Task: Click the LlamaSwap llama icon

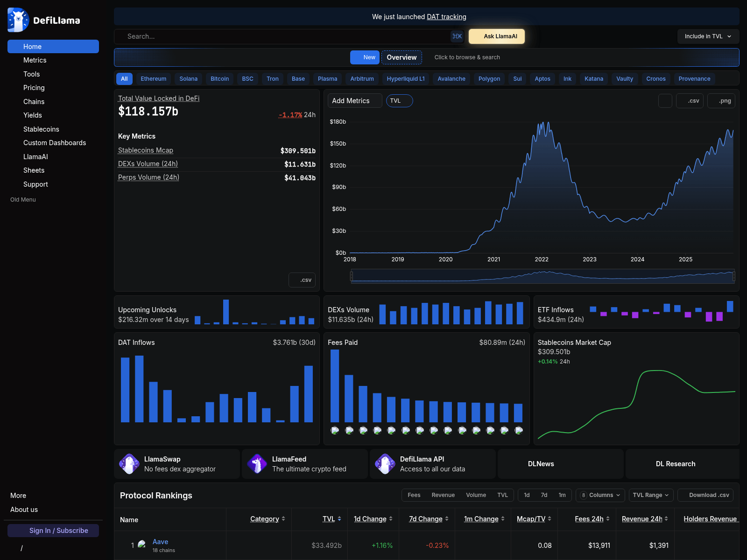Action: pyautogui.click(x=129, y=464)
